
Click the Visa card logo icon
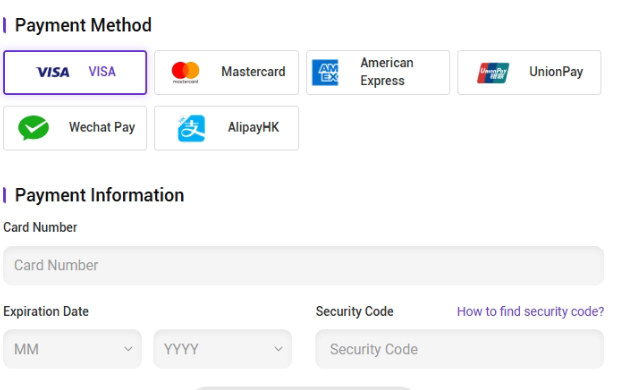(52, 72)
